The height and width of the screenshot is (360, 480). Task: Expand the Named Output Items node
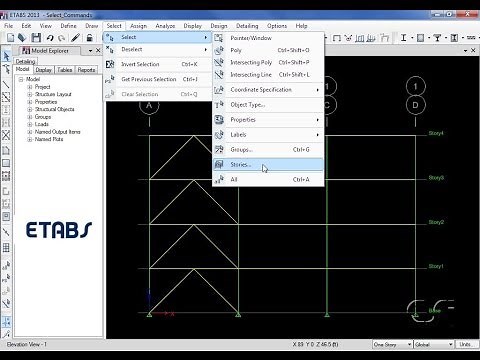pos(30,132)
